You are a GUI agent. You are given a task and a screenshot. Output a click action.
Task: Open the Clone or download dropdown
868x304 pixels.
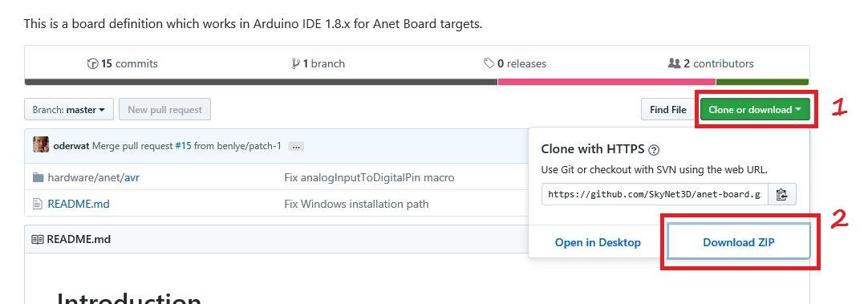point(755,110)
